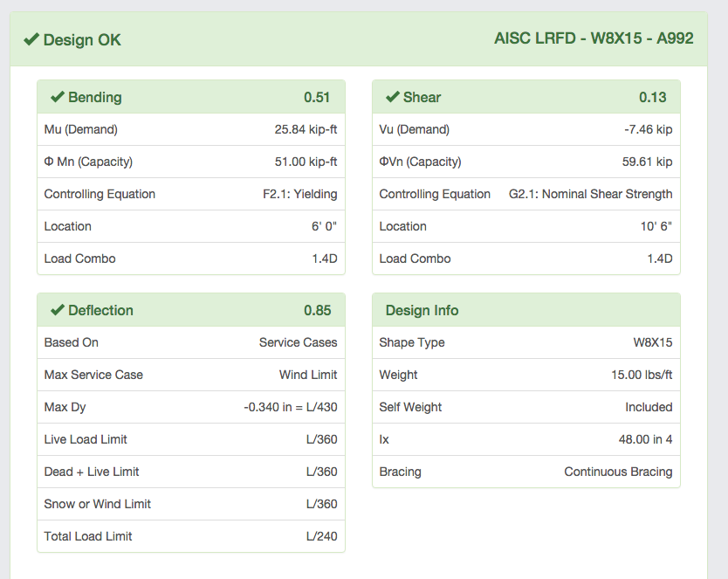Image resolution: width=728 pixels, height=579 pixels.
Task: Click the AISC LRFD - W8X15 - A992 title
Action: click(x=594, y=39)
